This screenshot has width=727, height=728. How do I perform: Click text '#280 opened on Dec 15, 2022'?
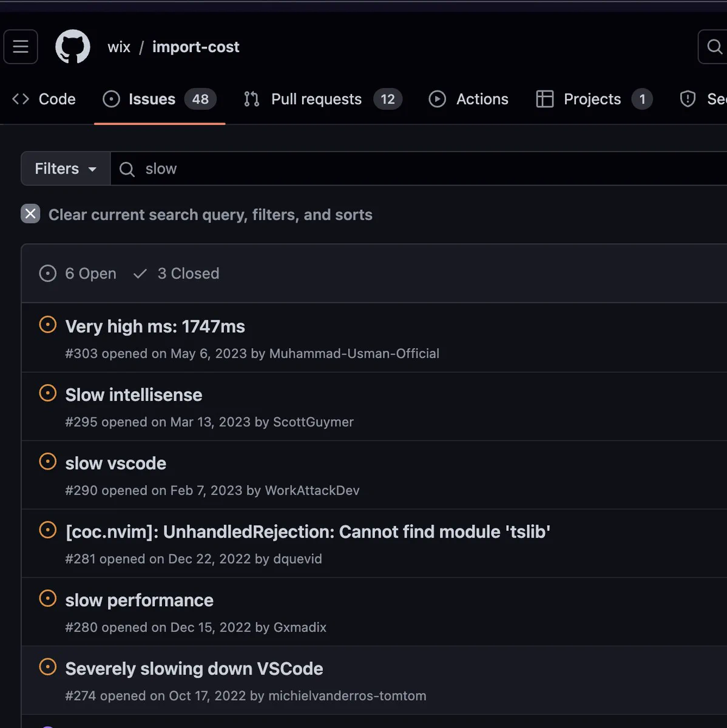[x=158, y=628]
